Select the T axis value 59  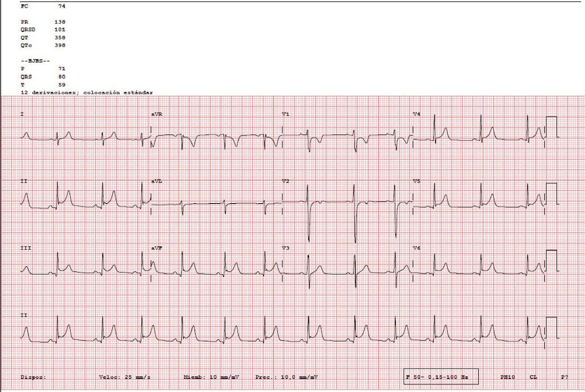[62, 85]
